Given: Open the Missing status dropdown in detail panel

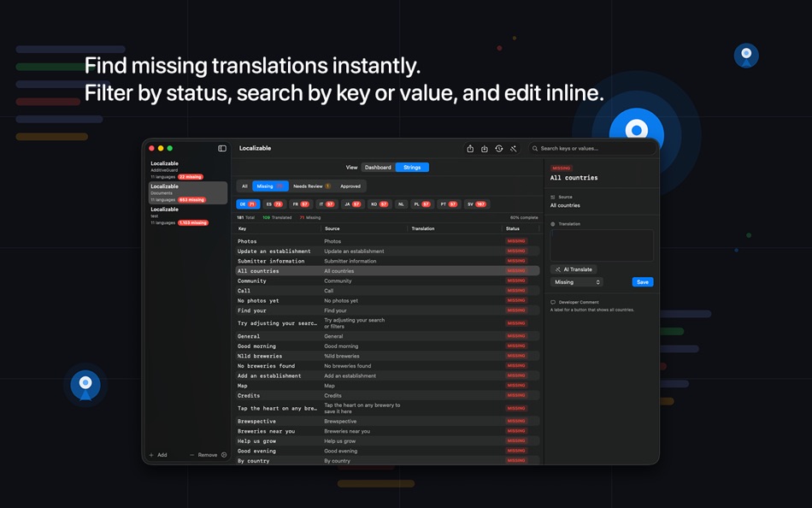Looking at the screenshot, I should [577, 282].
